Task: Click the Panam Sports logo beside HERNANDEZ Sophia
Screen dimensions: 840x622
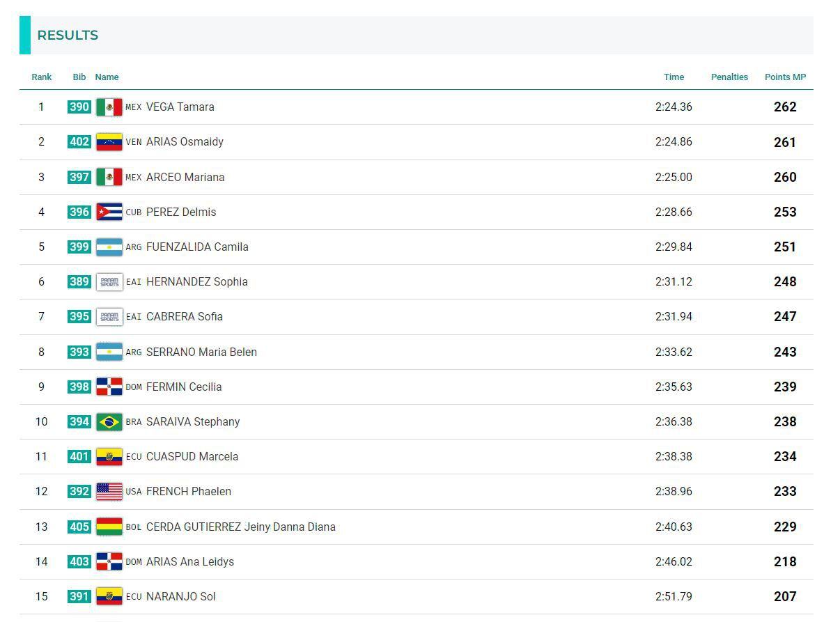Action: click(x=109, y=281)
